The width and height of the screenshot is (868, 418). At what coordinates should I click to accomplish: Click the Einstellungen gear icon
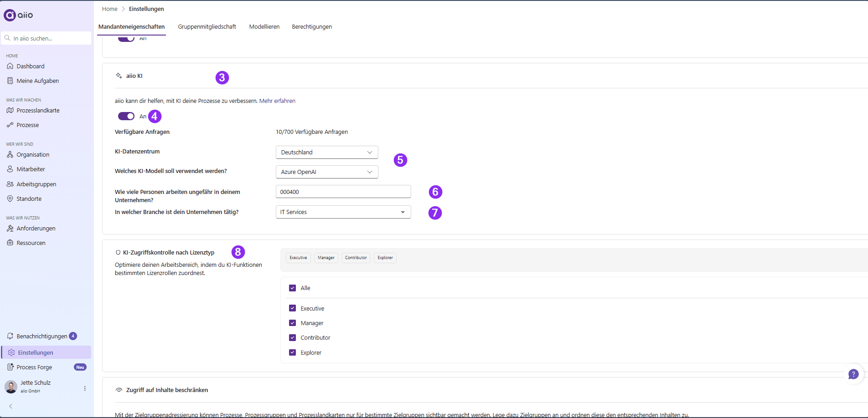[11, 352]
